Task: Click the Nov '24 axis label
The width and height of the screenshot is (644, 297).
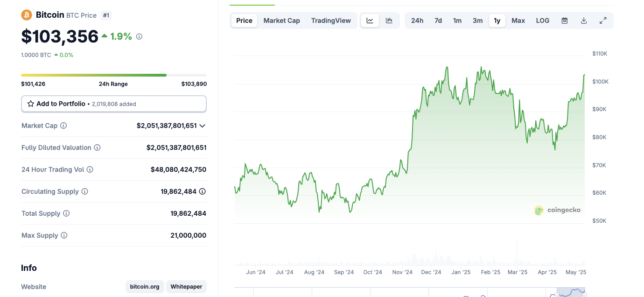Action: (402, 272)
